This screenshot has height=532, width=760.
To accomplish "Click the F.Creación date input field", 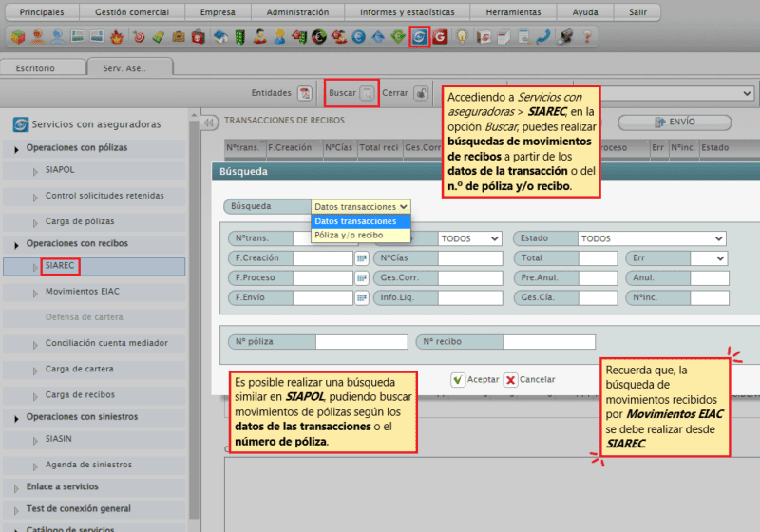I will coord(323,258).
